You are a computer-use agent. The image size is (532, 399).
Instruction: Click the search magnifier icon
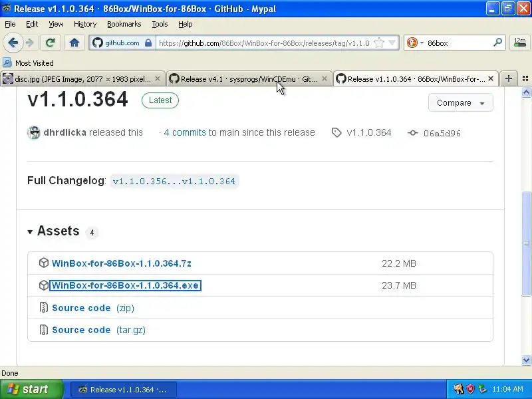coord(497,43)
